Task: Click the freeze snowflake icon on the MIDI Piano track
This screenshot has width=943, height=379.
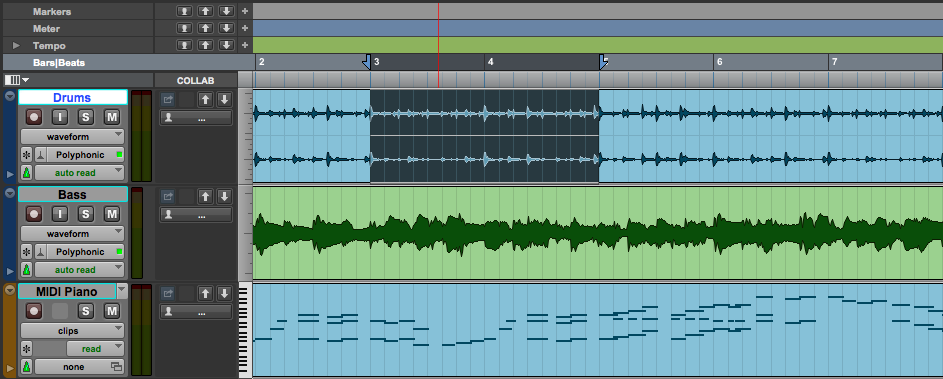Action: [x=26, y=349]
